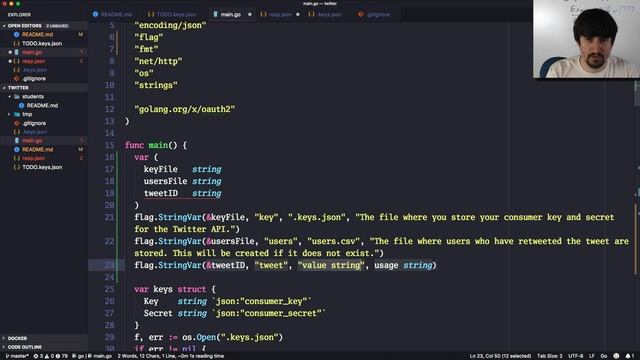Screen dimensions: 640x360
Task: Click the 2 UNSAVED badge
Action: 57,26
